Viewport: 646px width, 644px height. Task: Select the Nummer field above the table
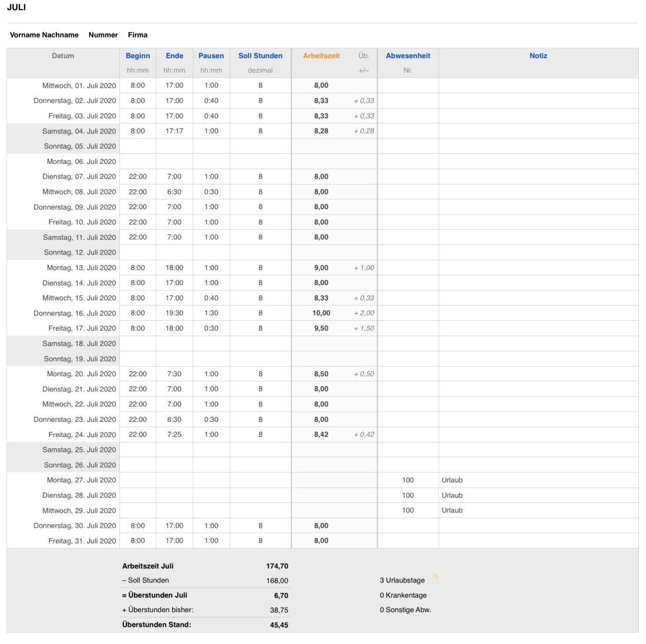103,35
